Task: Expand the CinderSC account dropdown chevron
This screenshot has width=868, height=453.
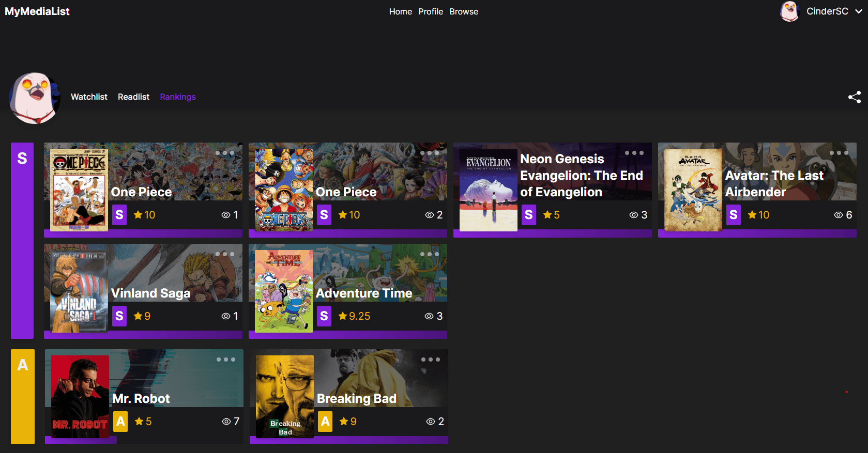Action: [x=858, y=11]
